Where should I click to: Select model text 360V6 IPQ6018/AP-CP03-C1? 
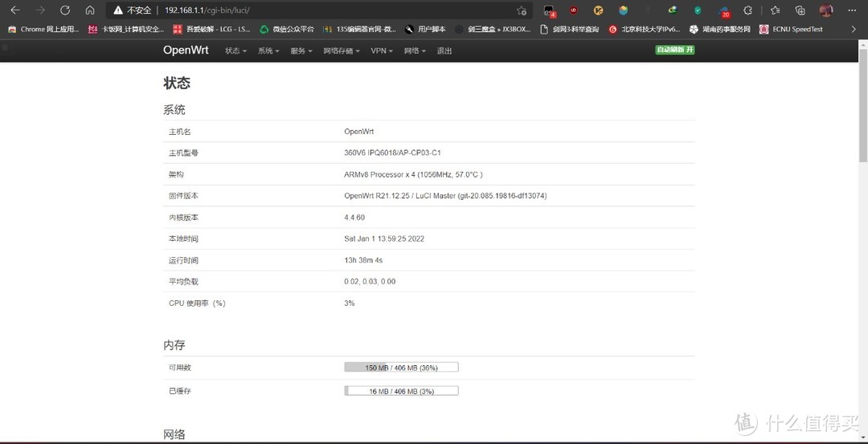click(392, 153)
